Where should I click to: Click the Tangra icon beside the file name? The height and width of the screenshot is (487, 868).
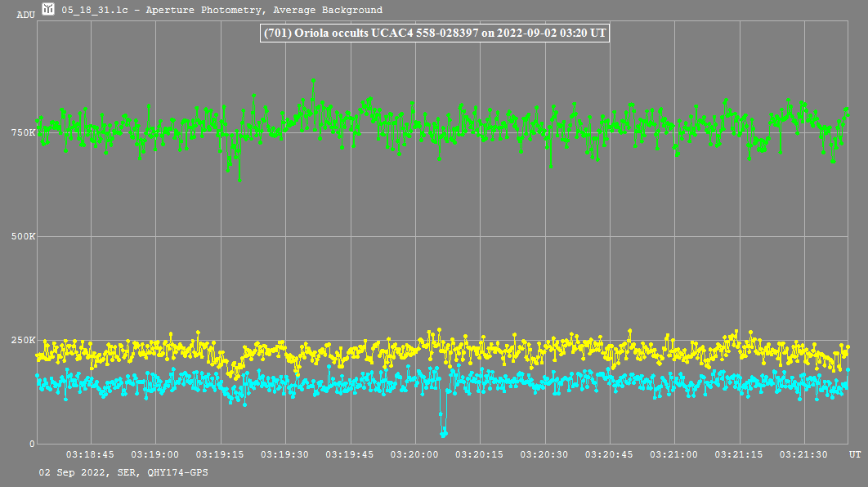tap(49, 10)
